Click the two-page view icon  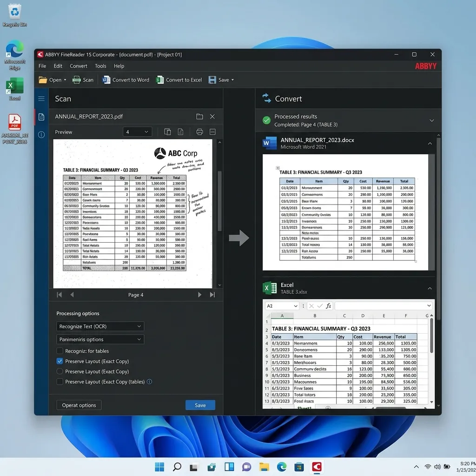[167, 132]
